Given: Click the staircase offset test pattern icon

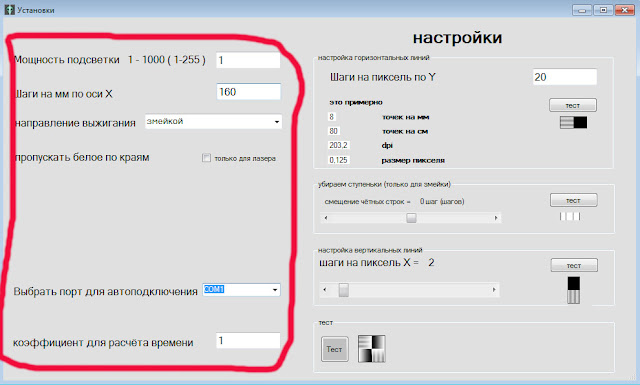Looking at the screenshot, I should click(570, 216).
